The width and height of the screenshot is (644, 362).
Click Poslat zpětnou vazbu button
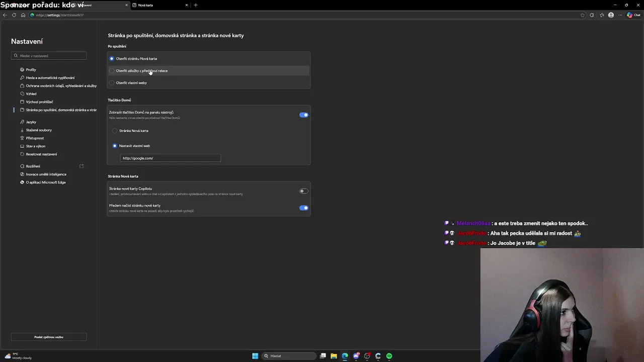(x=49, y=337)
